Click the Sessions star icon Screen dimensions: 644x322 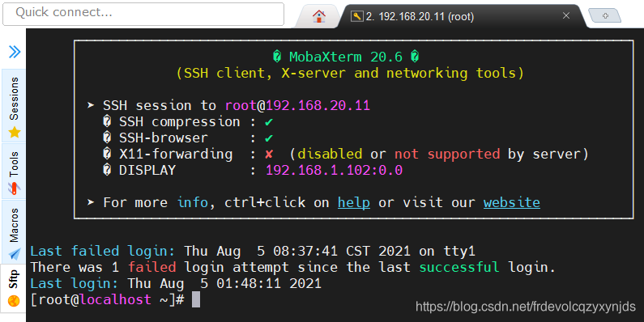click(15, 132)
